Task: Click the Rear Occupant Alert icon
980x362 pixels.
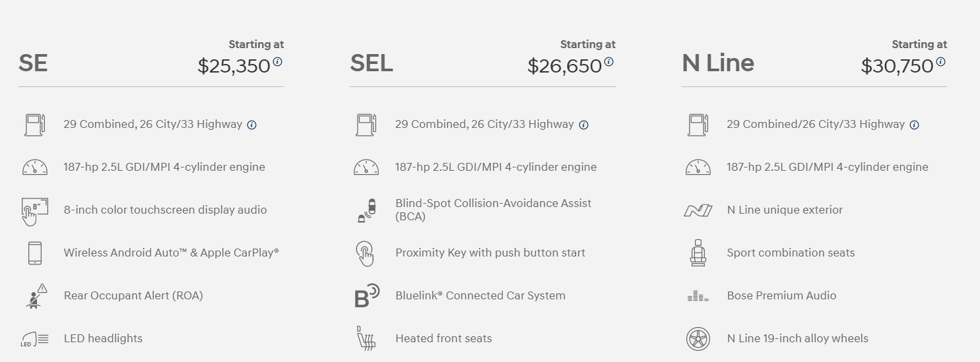Action: pos(36,295)
